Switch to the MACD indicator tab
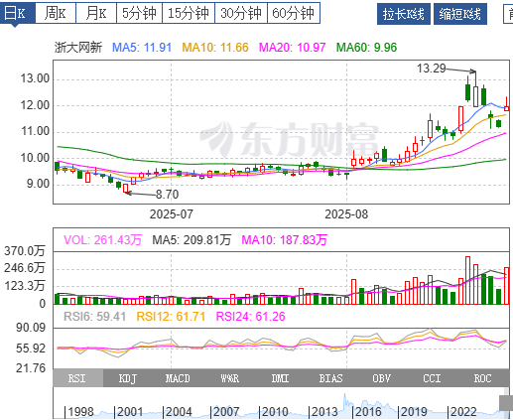This screenshot has height=420, width=513. [178, 378]
